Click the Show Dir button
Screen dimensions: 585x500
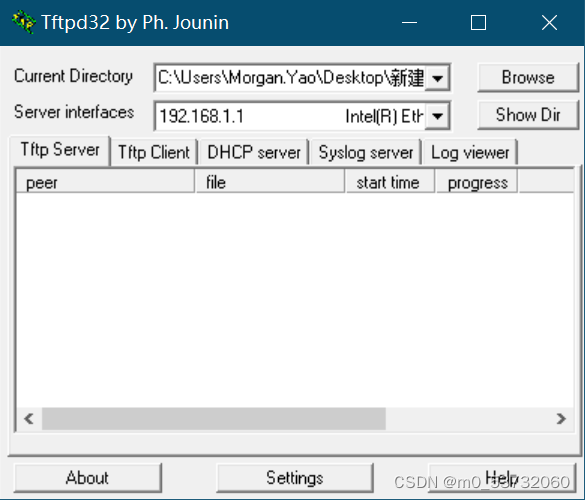tap(528, 115)
